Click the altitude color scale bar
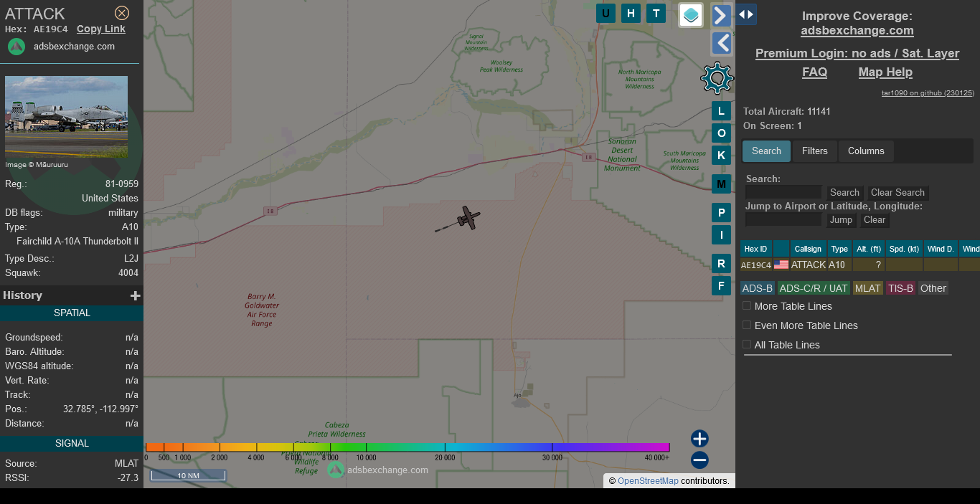This screenshot has width=980, height=504. pos(407,447)
